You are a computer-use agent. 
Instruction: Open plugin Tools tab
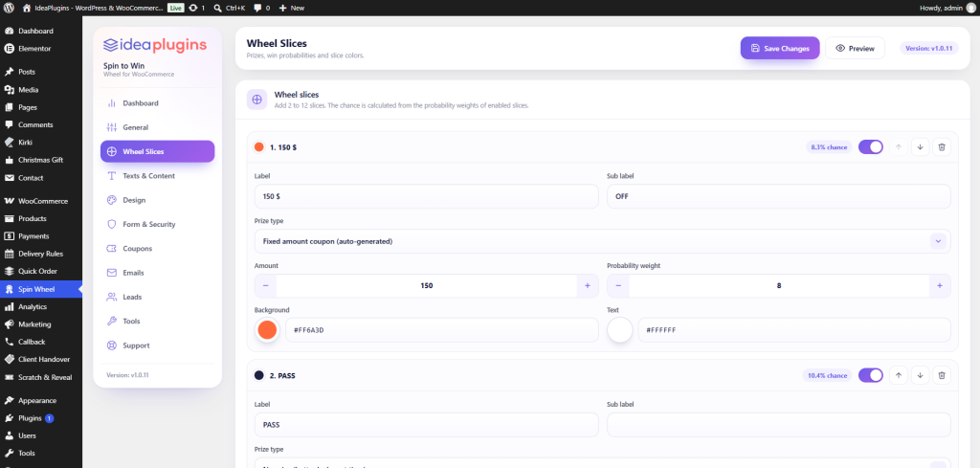(x=158, y=322)
